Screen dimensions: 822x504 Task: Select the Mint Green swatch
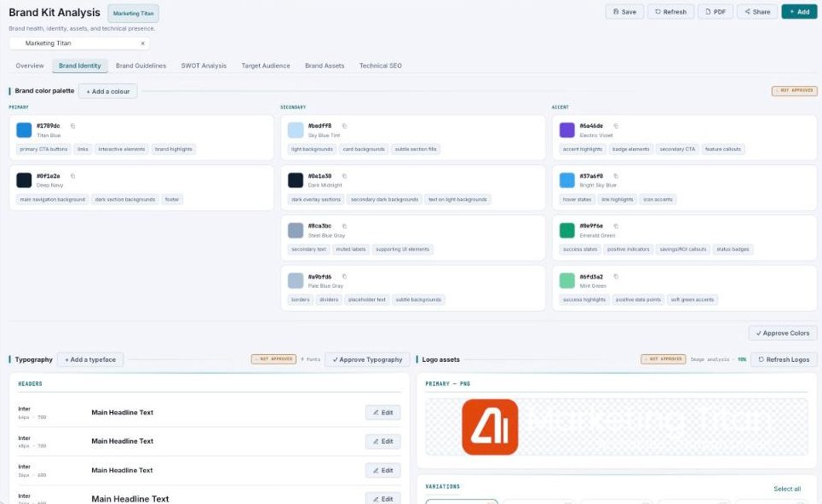pyautogui.click(x=567, y=281)
